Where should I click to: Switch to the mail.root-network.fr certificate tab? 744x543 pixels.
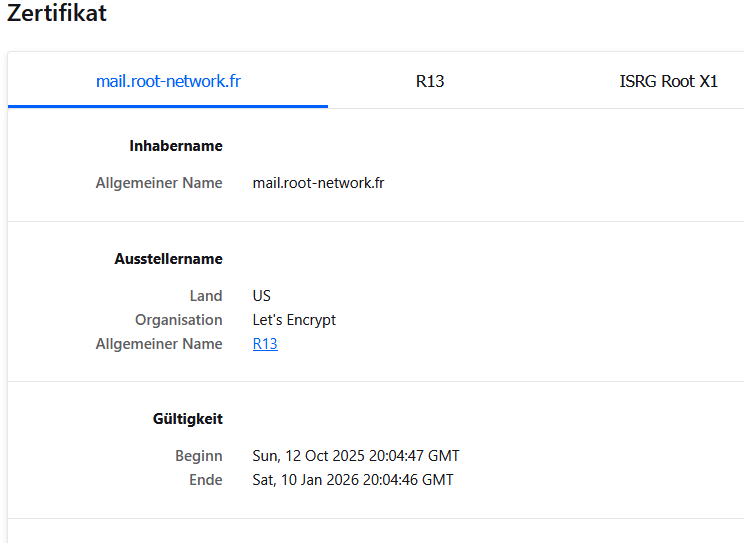[x=168, y=81]
